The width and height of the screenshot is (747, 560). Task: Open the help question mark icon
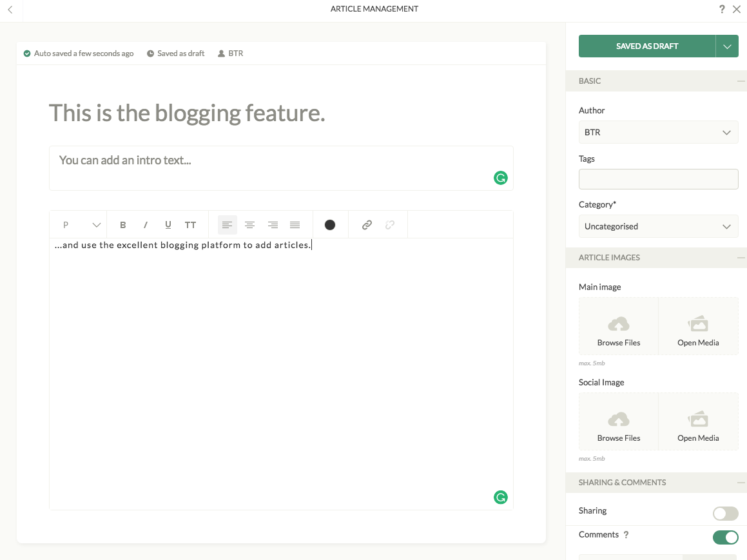click(x=722, y=9)
